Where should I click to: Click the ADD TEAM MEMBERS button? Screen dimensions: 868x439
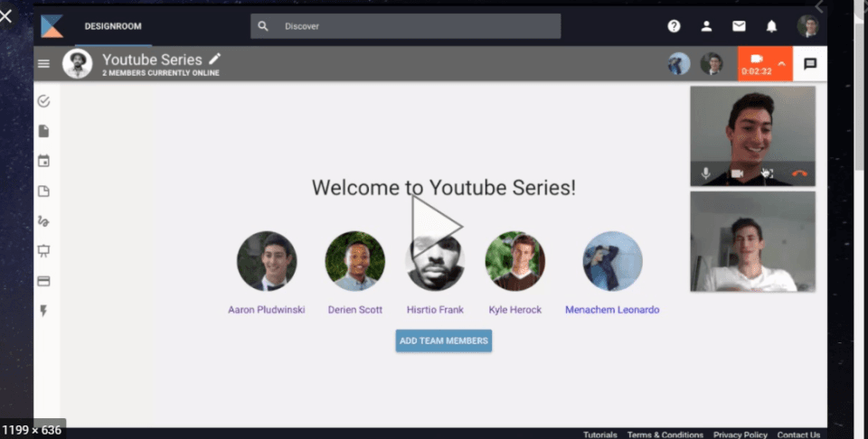[x=443, y=341]
